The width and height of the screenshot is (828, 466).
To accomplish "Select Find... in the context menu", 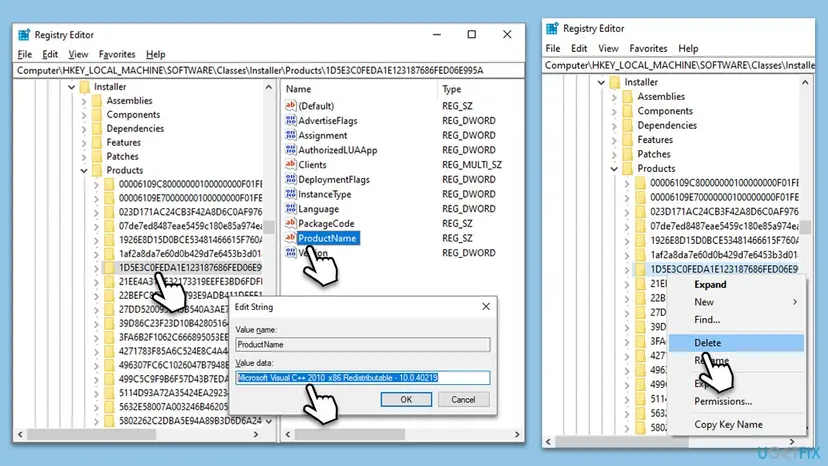I will pyautogui.click(x=707, y=320).
